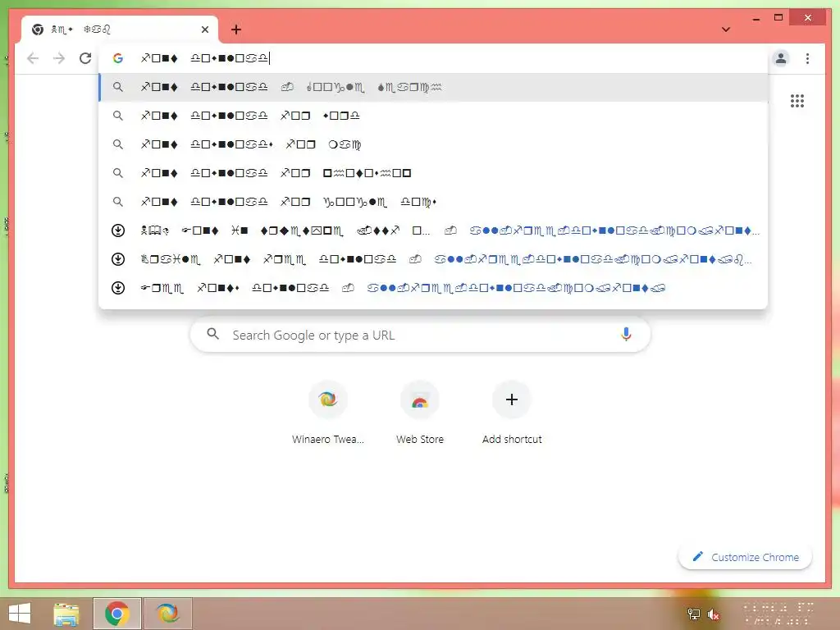Go forward using the forward arrow
Viewport: 840px width, 630px height.
click(59, 58)
